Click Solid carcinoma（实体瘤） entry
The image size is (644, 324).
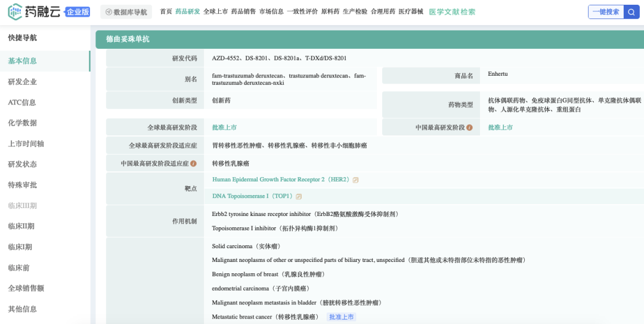247,246
